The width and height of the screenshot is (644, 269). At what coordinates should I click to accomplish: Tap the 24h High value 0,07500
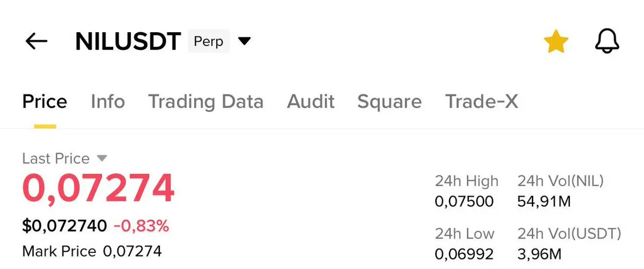(x=464, y=202)
